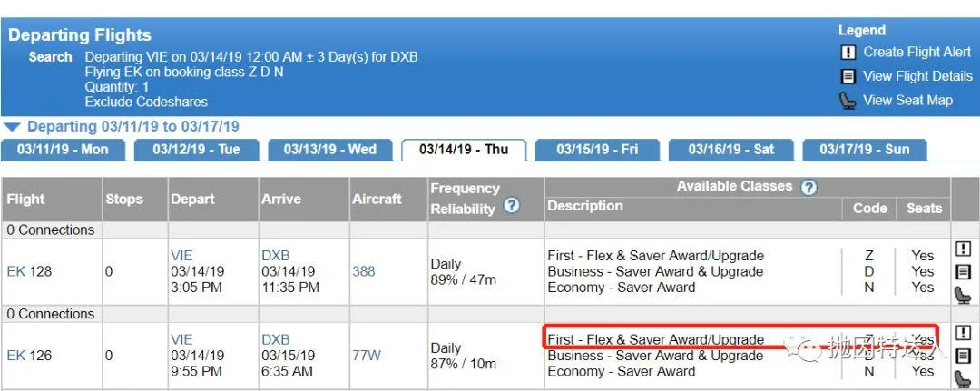This screenshot has height=391, width=980.
Task: Click Available Classes help question mark
Action: [808, 187]
